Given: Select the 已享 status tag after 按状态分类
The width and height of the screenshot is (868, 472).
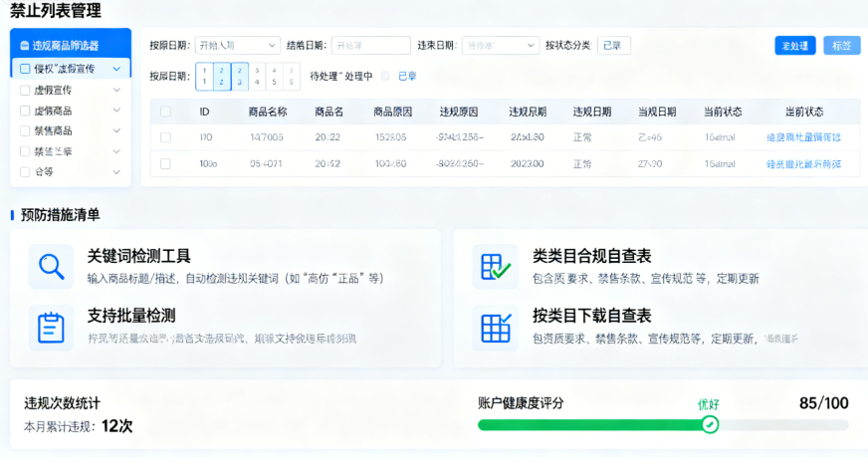Looking at the screenshot, I should pos(613,45).
